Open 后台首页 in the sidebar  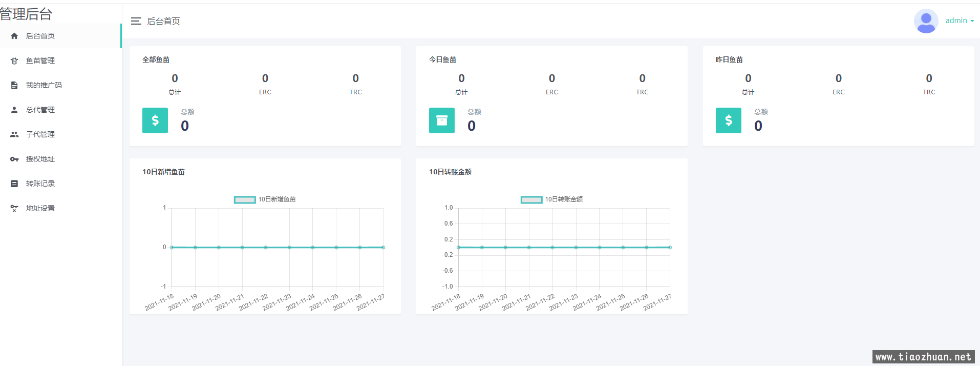(60, 36)
